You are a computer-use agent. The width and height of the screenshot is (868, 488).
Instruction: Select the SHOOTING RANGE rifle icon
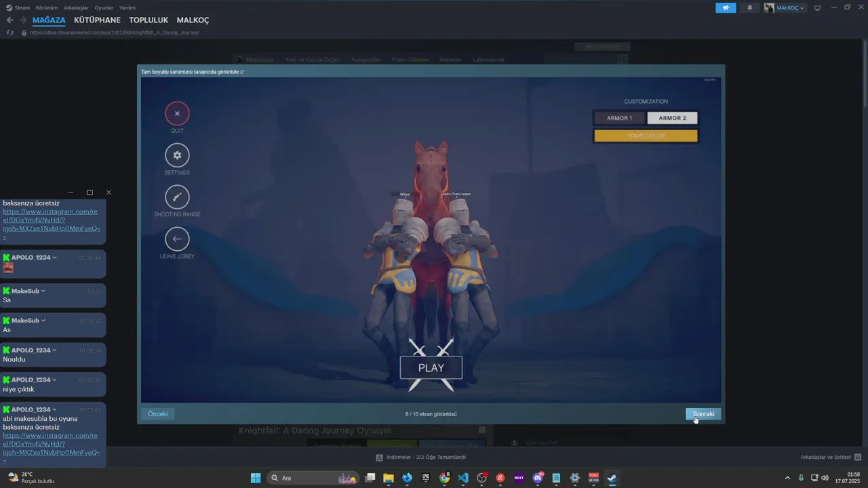(177, 197)
